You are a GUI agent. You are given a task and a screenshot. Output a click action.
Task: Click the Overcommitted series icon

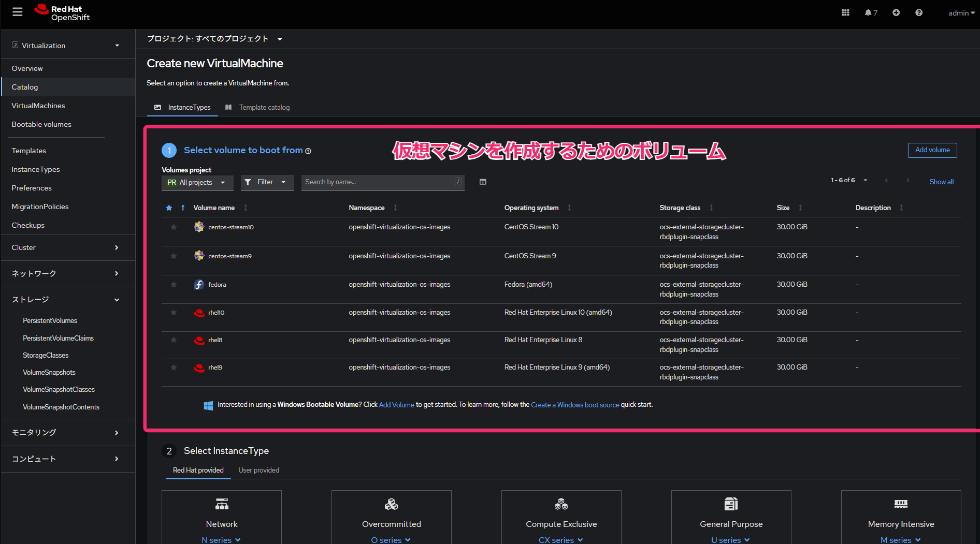coord(392,504)
